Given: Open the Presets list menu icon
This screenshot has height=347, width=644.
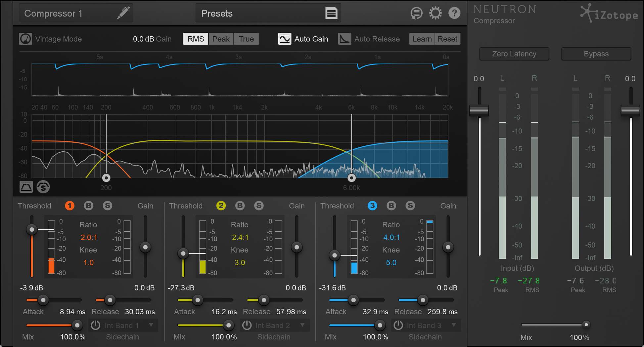Looking at the screenshot, I should click(331, 13).
